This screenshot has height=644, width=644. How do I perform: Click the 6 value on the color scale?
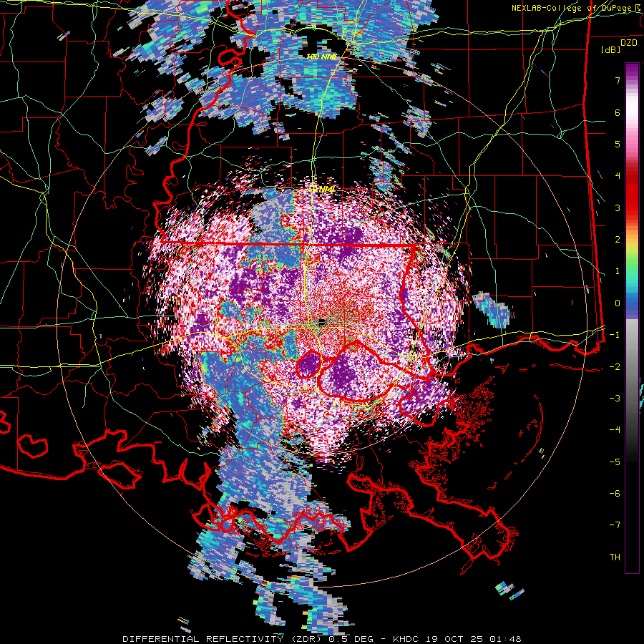click(618, 112)
